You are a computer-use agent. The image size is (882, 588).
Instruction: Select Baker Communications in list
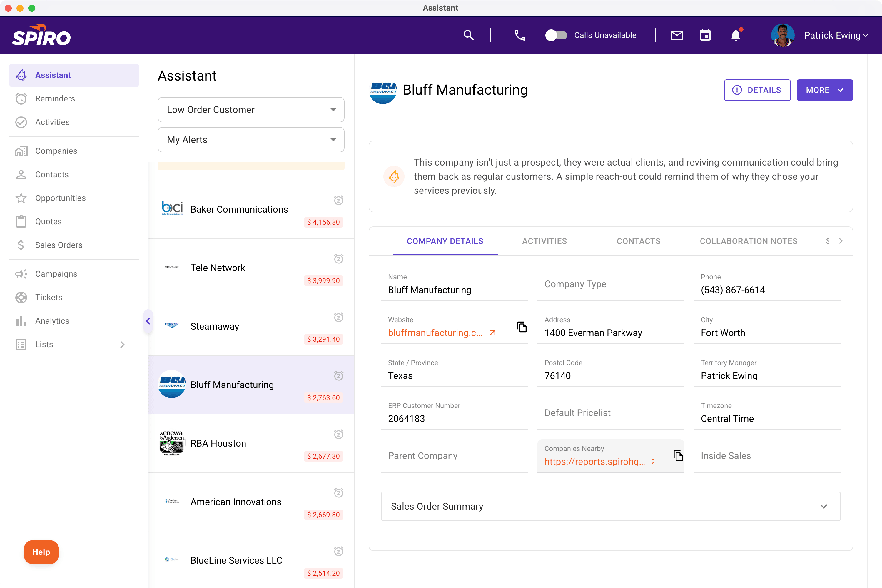click(x=251, y=209)
